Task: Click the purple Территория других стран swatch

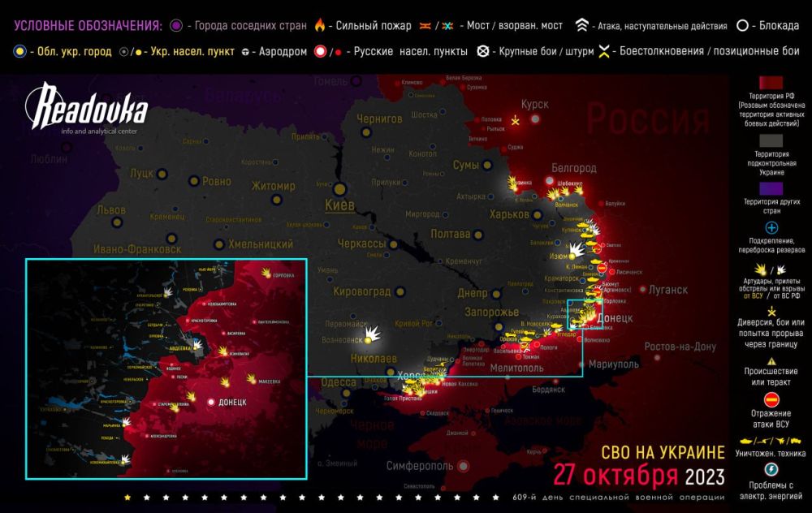Action: (771, 188)
